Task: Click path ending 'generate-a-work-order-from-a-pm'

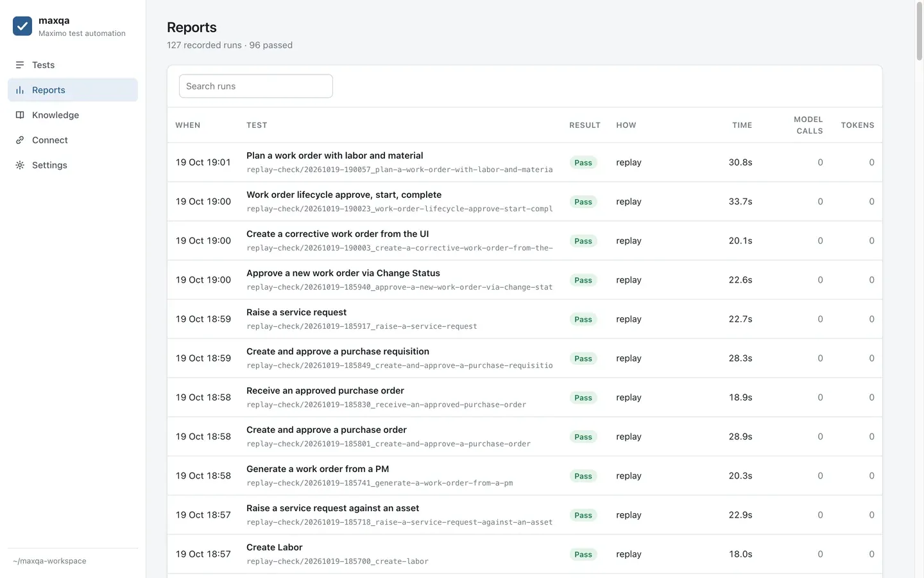Action: [x=380, y=483]
